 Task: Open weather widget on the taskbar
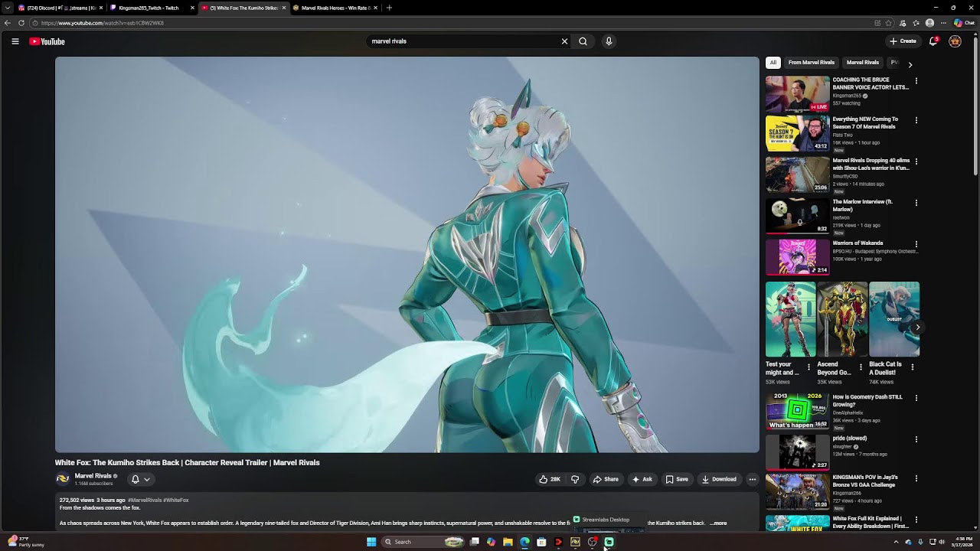click(x=26, y=542)
